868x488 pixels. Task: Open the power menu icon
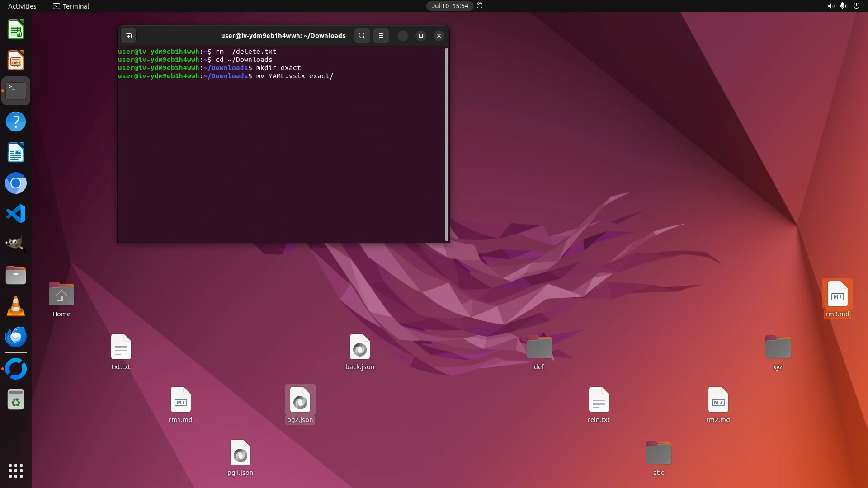coord(856,6)
